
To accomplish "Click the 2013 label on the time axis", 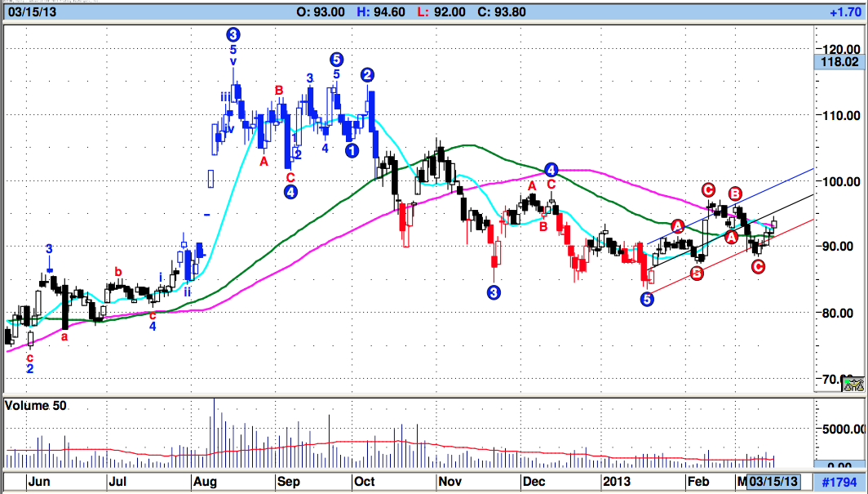I will (617, 481).
